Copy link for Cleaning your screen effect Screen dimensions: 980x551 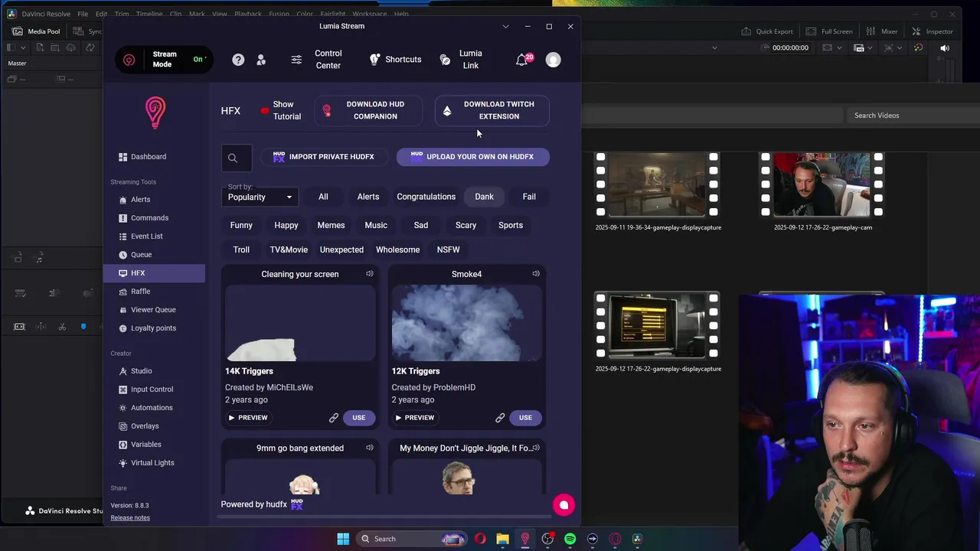point(334,418)
